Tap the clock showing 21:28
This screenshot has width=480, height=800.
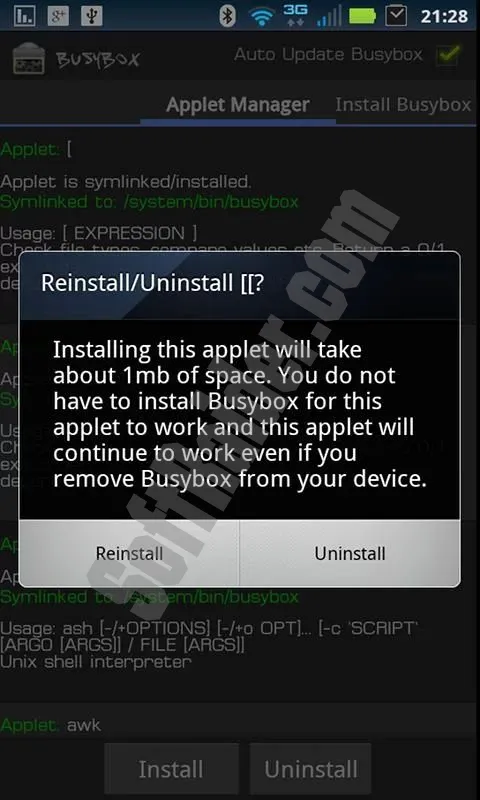coord(444,16)
